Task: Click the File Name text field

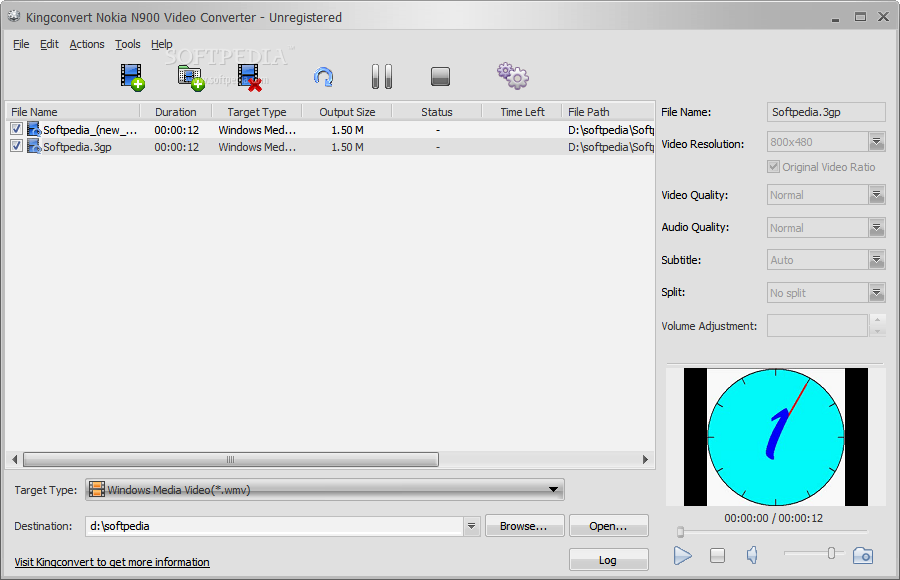Action: click(x=826, y=112)
